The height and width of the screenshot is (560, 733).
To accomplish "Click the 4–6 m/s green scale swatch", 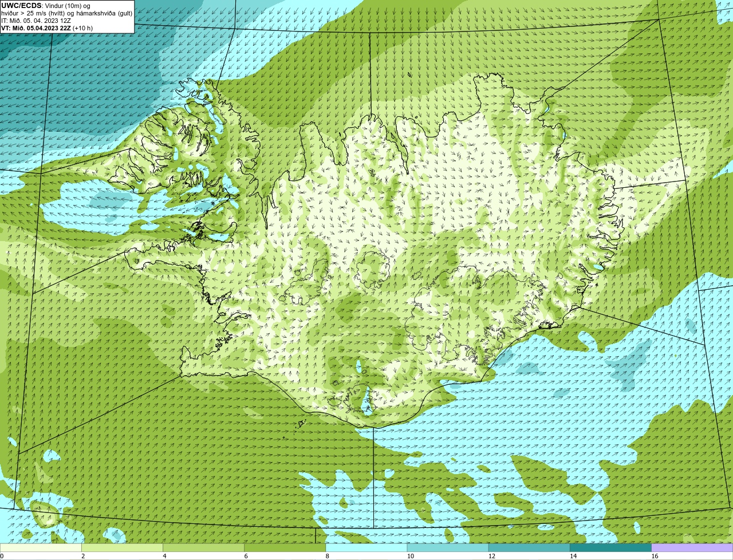I will point(204,548).
